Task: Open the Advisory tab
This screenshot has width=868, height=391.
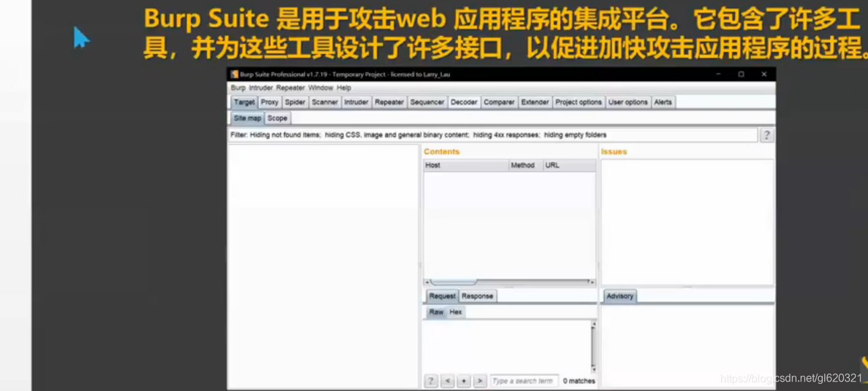Action: click(x=620, y=296)
